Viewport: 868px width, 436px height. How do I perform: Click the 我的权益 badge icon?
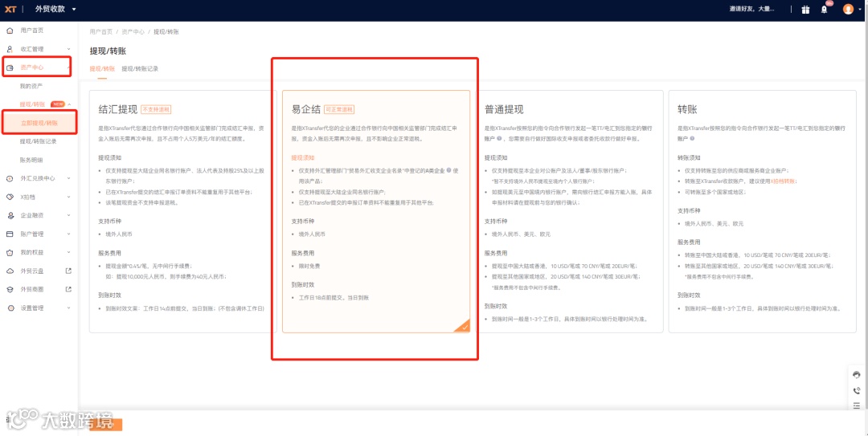click(x=10, y=252)
